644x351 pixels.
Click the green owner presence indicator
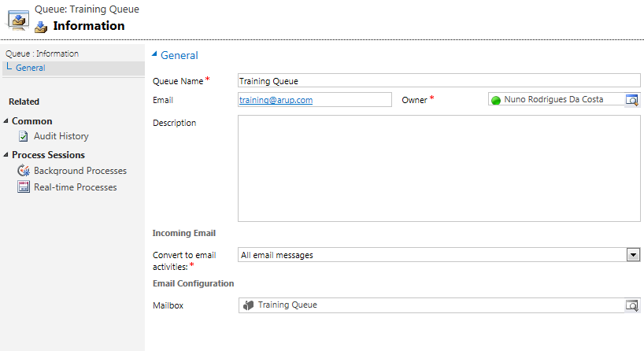496,100
